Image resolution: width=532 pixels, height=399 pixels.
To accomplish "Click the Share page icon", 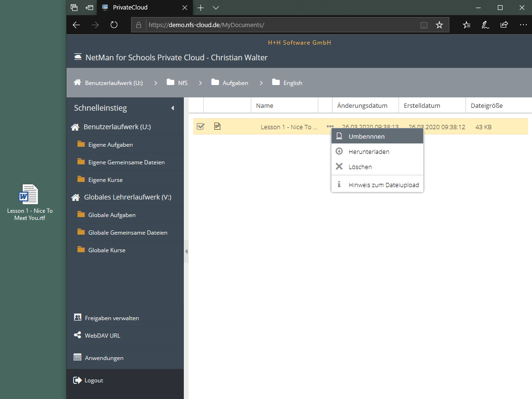I will point(504,25).
